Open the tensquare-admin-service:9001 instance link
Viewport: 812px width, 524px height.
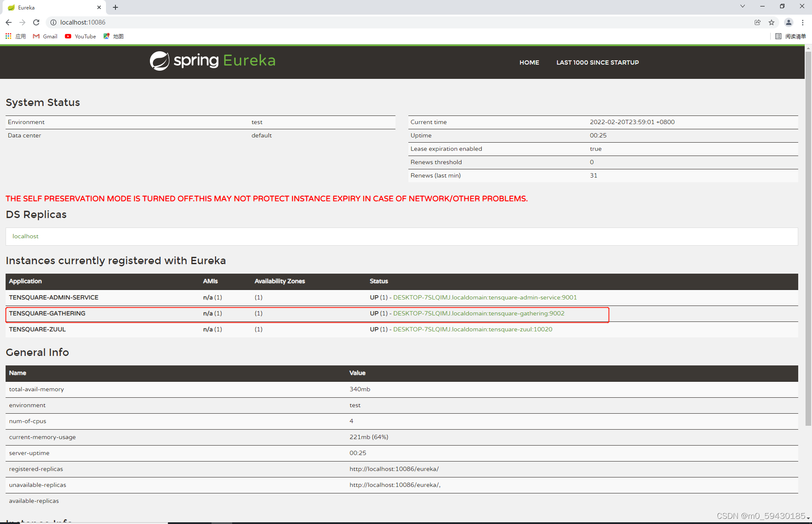pyautogui.click(x=485, y=297)
